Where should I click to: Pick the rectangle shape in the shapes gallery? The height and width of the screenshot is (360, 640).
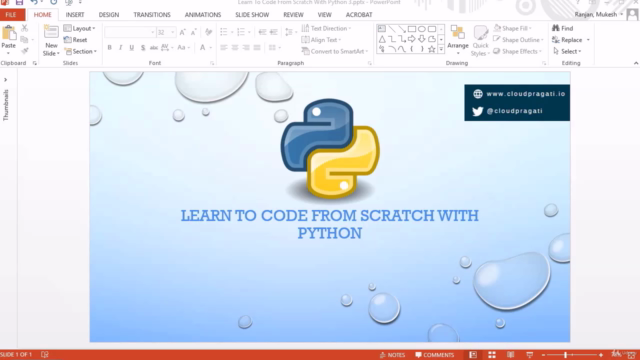[x=412, y=29]
